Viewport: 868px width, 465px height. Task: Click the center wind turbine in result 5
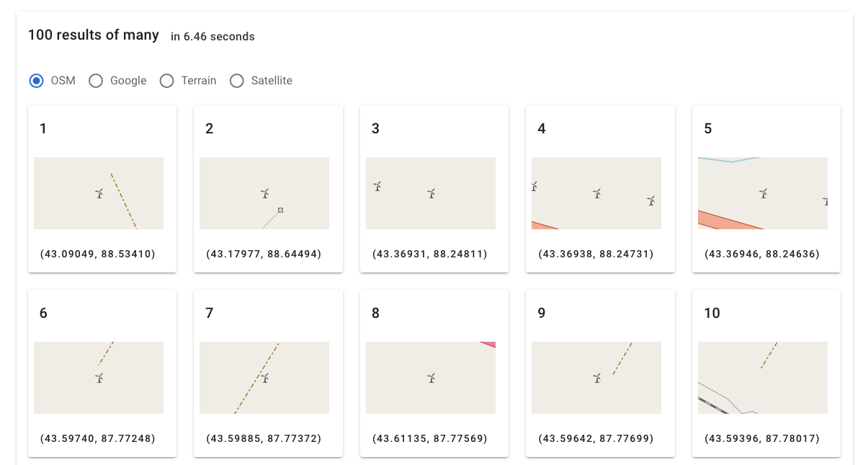click(763, 193)
